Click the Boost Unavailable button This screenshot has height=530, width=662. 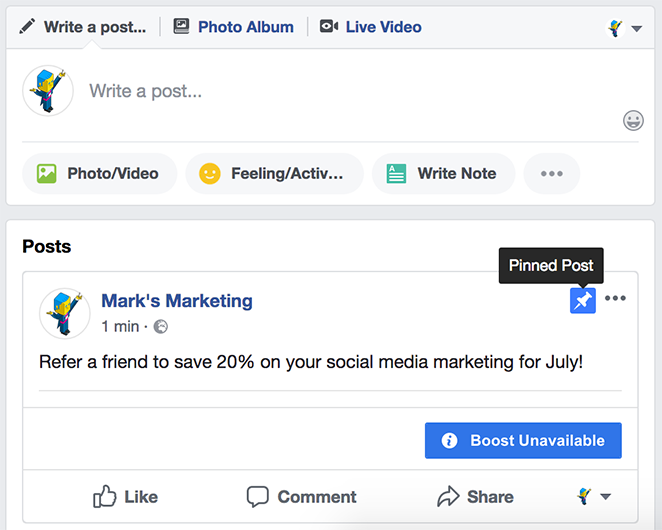[x=523, y=440]
